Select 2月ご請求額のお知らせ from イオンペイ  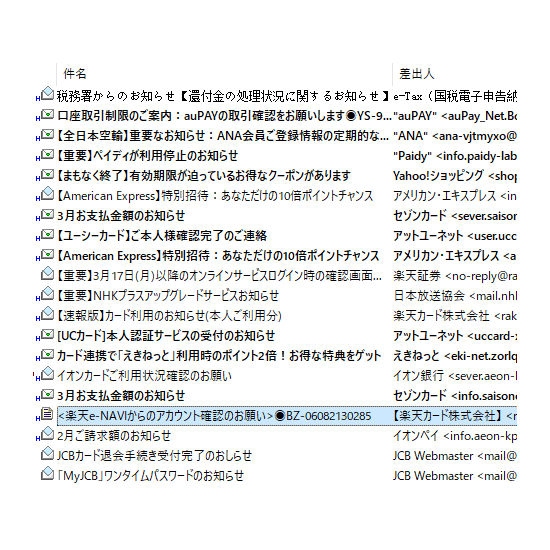[276, 436]
